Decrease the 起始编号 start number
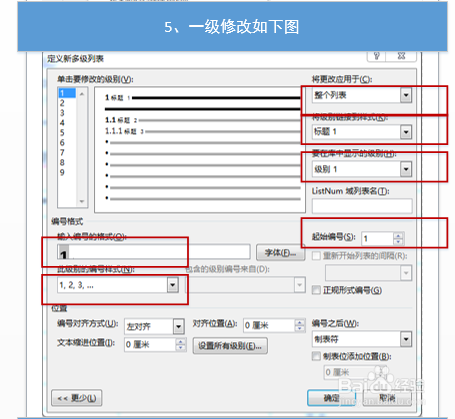The width and height of the screenshot is (455, 419). (x=398, y=242)
